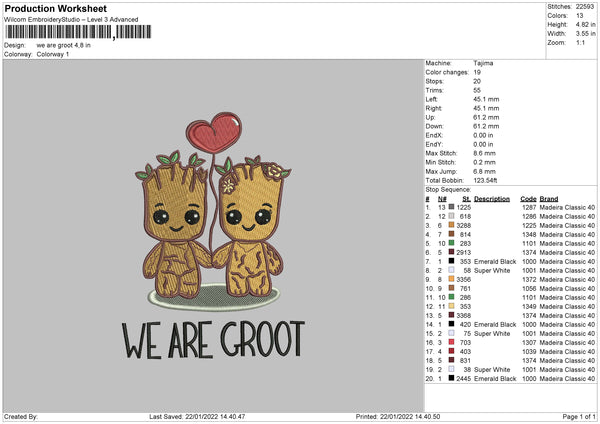The height and width of the screenshot is (424, 600).
Task: Click the gray swatch in stop row 1
Action: [x=452, y=207]
